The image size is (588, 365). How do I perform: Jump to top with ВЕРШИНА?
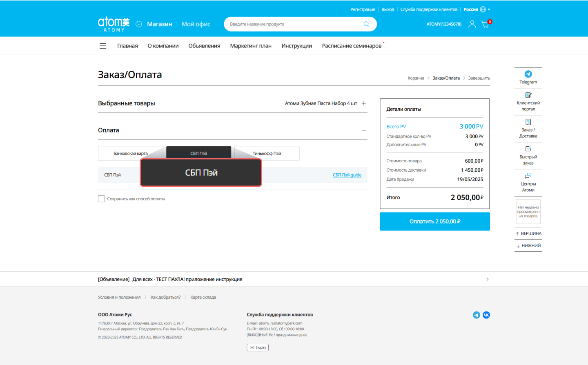[528, 233]
